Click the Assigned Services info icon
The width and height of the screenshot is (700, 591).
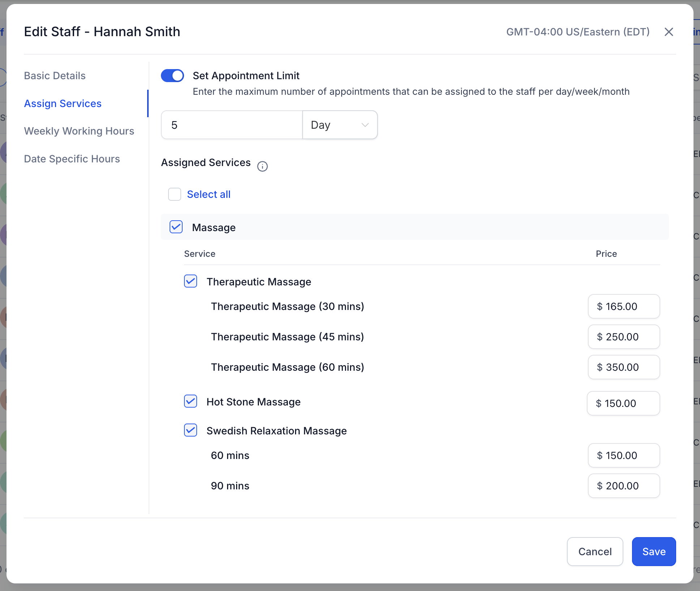pos(262,166)
